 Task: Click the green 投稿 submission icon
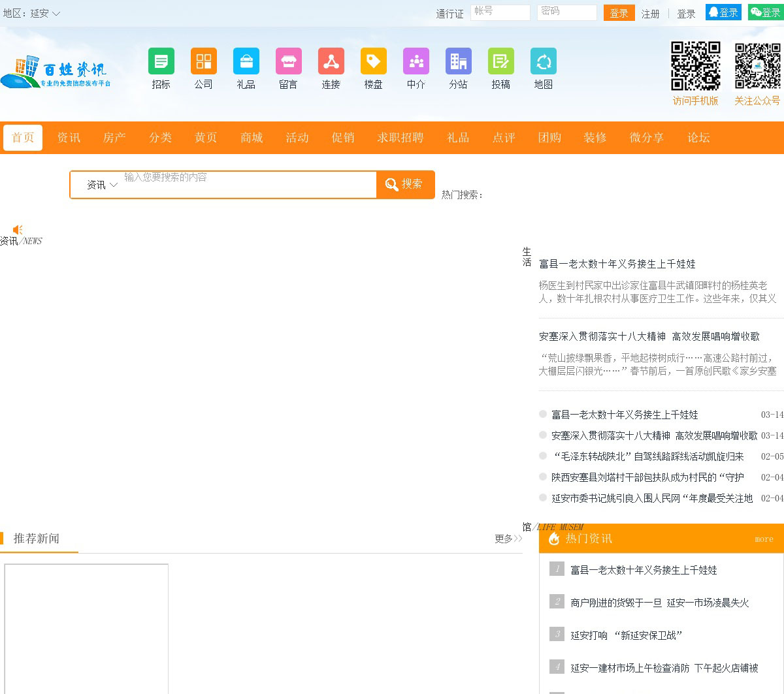pos(500,61)
